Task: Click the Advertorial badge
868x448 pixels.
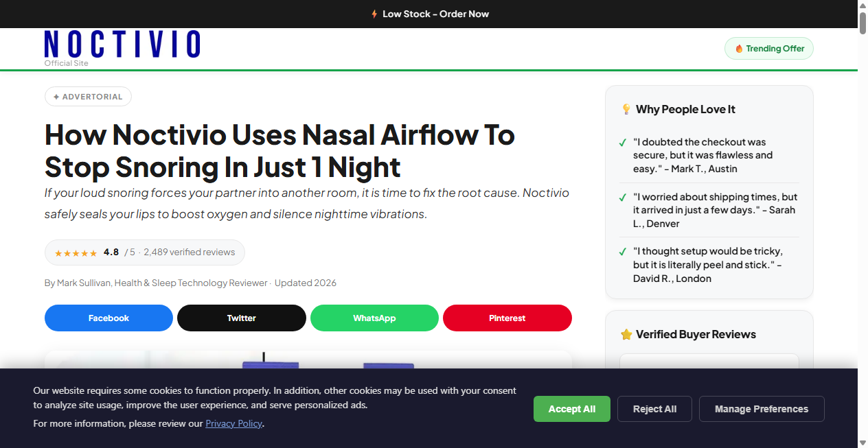Action: pyautogui.click(x=88, y=97)
